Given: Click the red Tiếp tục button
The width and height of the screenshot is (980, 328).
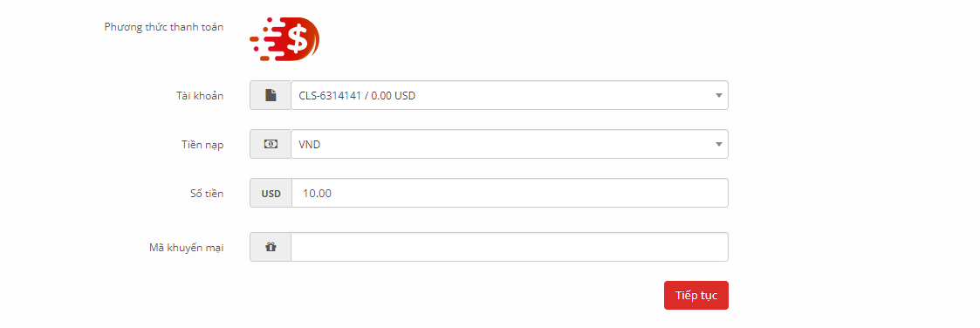Looking at the screenshot, I should (696, 295).
